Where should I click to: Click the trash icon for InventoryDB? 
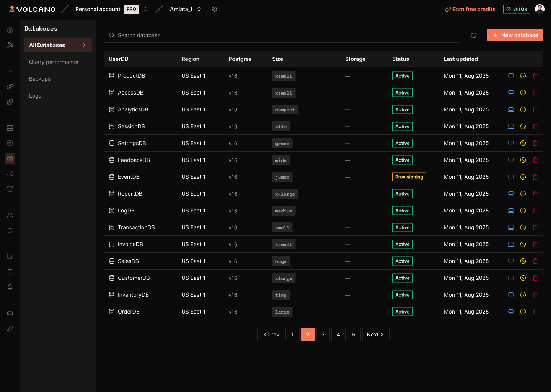click(x=535, y=295)
